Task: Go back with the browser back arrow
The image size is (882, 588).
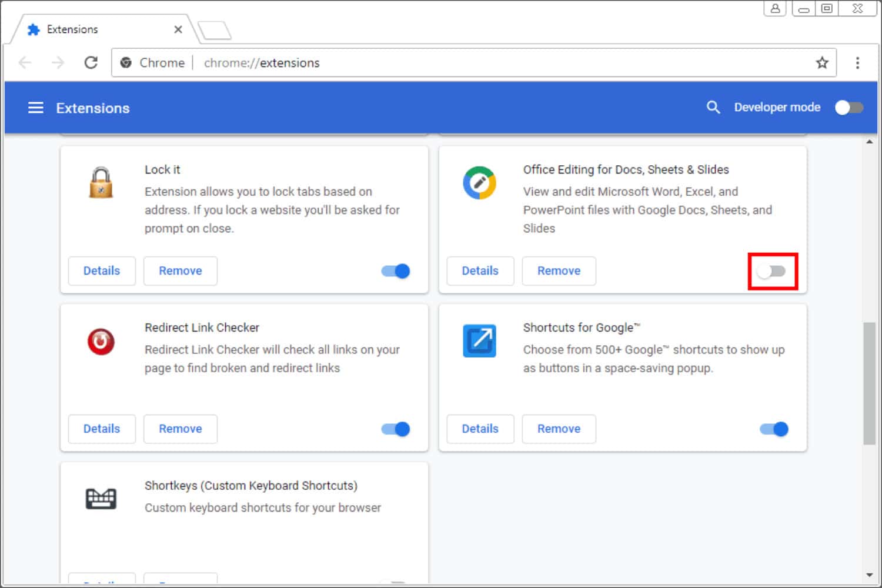Action: tap(25, 62)
